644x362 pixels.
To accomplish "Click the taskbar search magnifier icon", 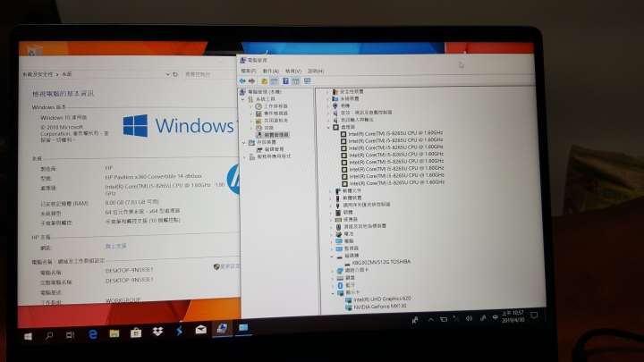I will pyautogui.click(x=49, y=336).
